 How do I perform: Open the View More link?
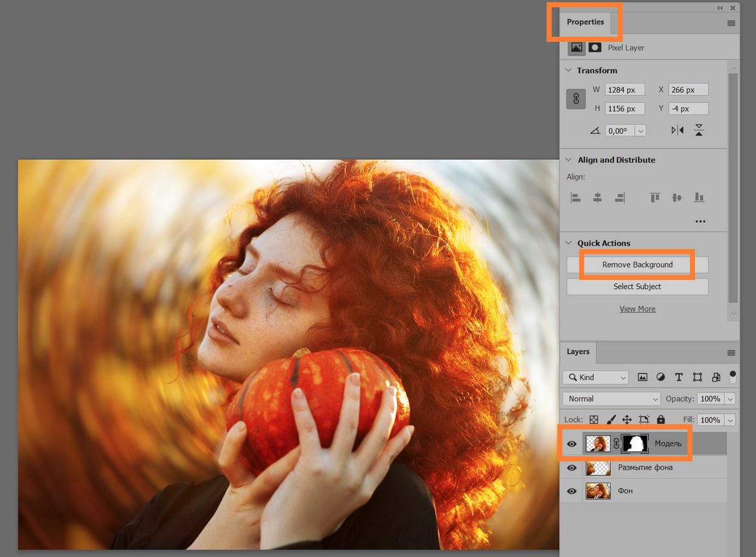(637, 309)
